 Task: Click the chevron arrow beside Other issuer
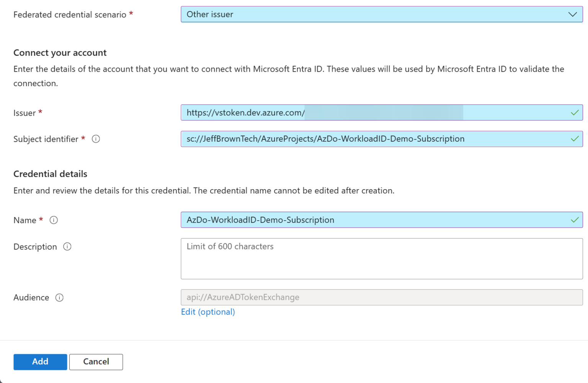572,15
